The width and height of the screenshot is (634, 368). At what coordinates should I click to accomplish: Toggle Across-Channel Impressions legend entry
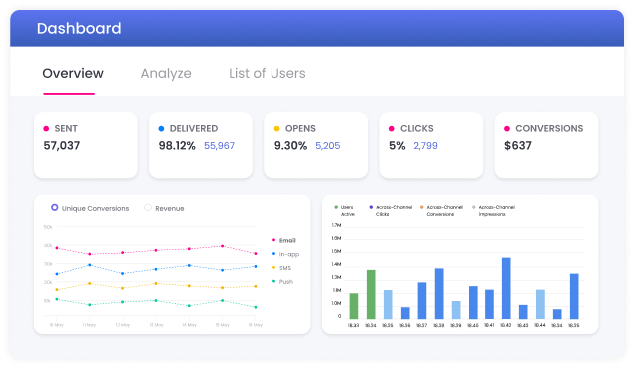[494, 210]
